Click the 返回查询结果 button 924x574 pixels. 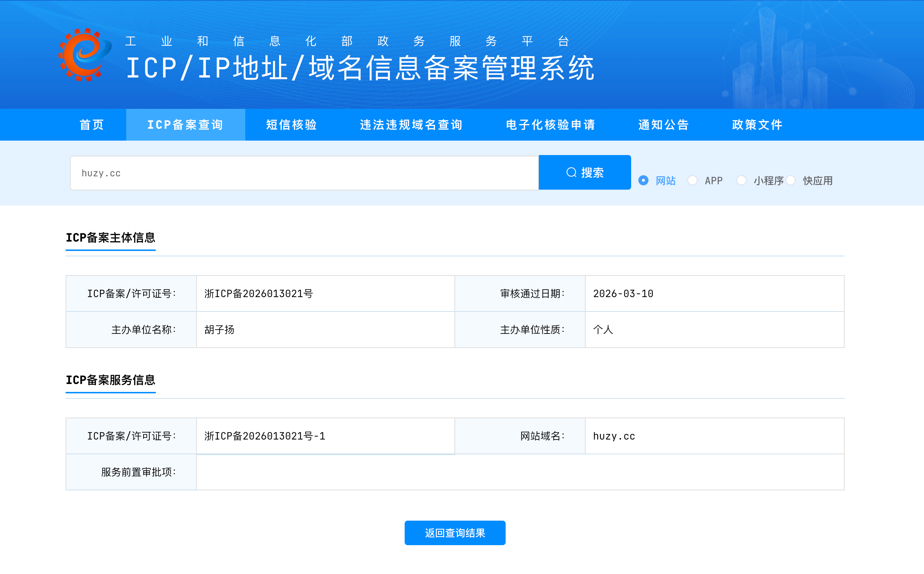coord(455,533)
